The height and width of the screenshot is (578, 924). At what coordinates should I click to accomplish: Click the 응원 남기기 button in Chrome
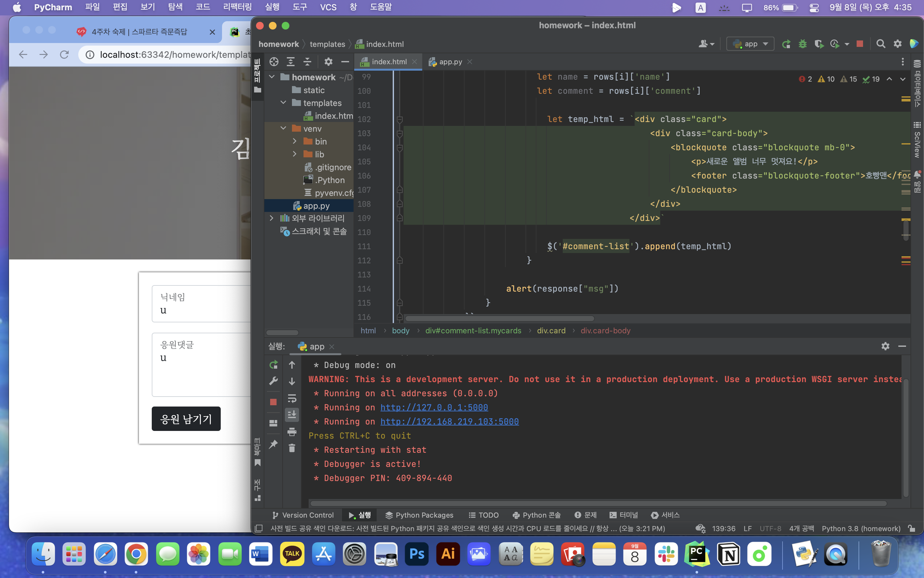pyautogui.click(x=186, y=419)
